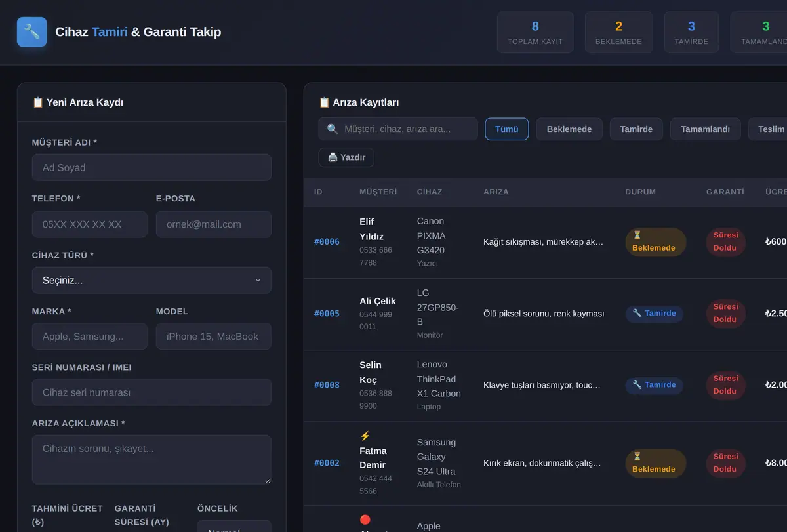The image size is (787, 532).
Task: Click the MÜŞTERİ column header
Action: [378, 192]
